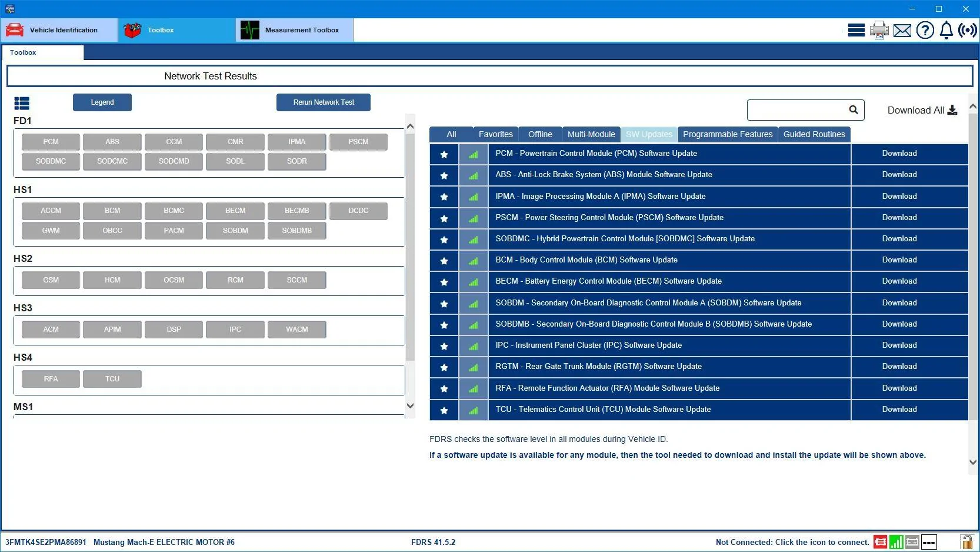Click right panel scroll down arrow
980x552 pixels.
point(973,462)
